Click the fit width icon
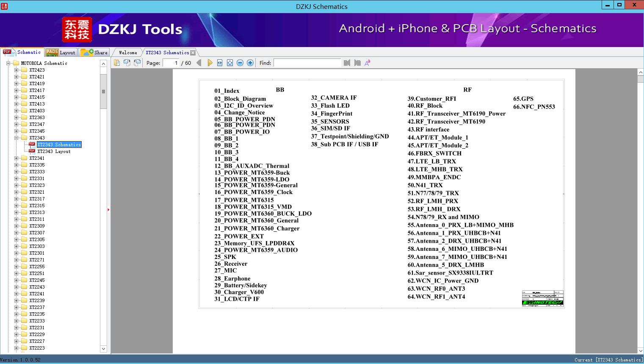The height and width of the screenshot is (364, 644). click(x=220, y=63)
